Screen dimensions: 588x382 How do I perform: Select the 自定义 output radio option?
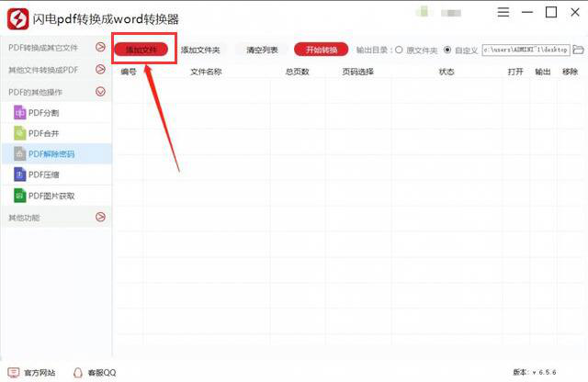point(447,50)
